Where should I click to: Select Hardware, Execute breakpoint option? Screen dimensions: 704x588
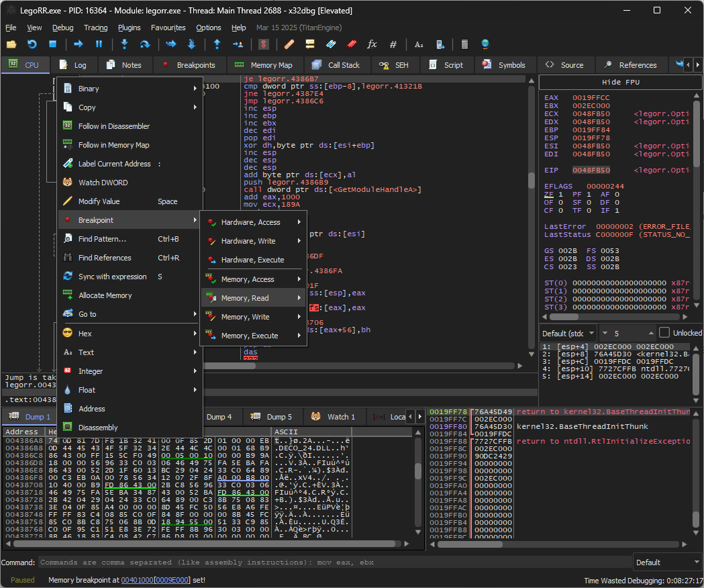tap(254, 260)
